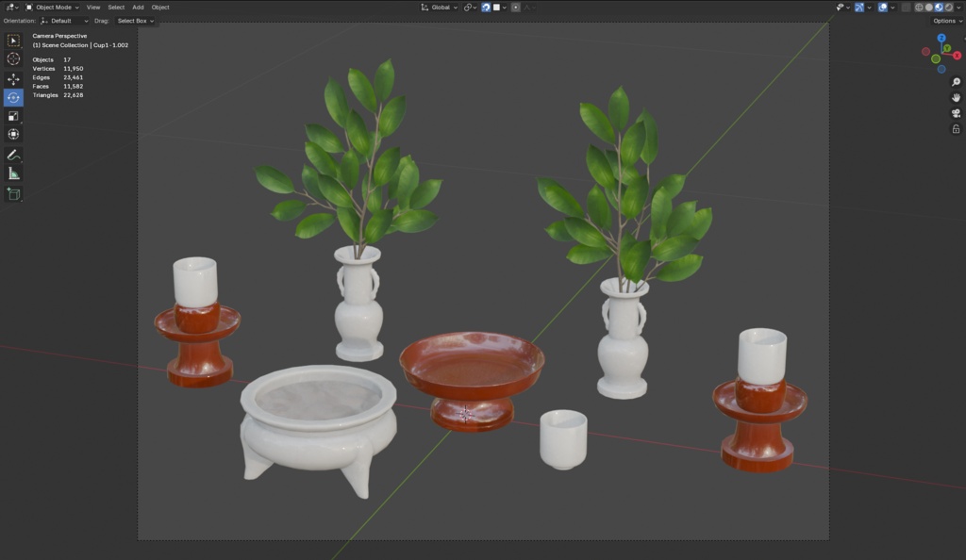Toggle the camera-to-view lock icon
966x560 pixels.
coord(957,129)
